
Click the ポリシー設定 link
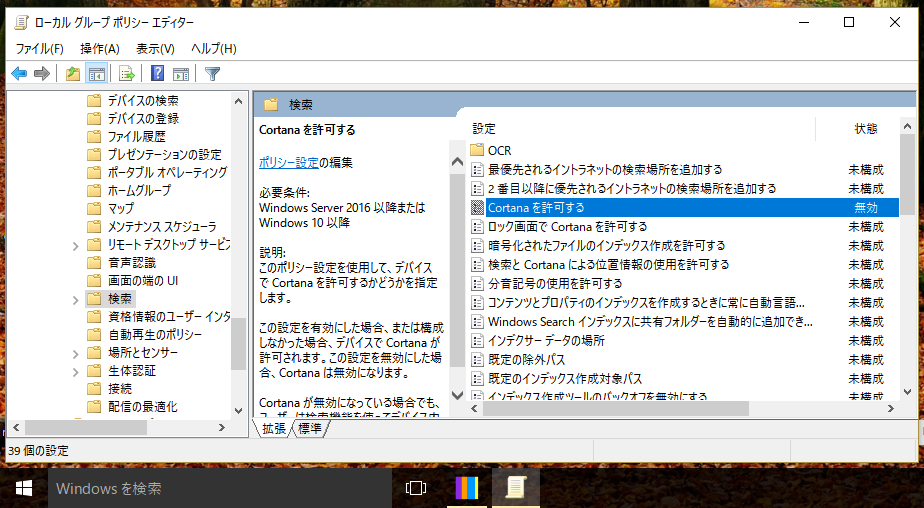click(x=288, y=163)
